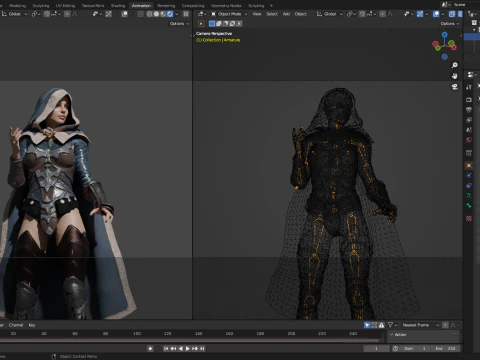Toggle camera view icon in viewport
Image resolution: width=480 pixels, height=360 pixels.
click(455, 87)
